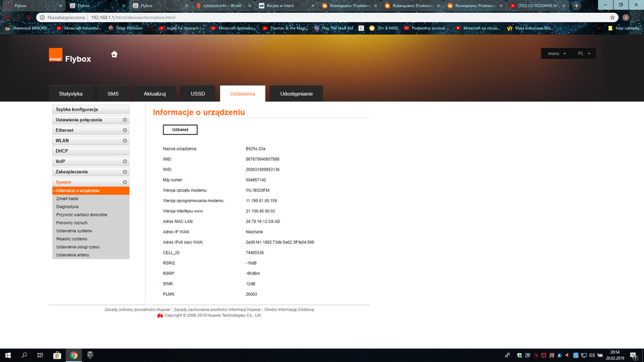Open a new browser tab
Viewport: 644px width, 362px height.
[x=576, y=5]
